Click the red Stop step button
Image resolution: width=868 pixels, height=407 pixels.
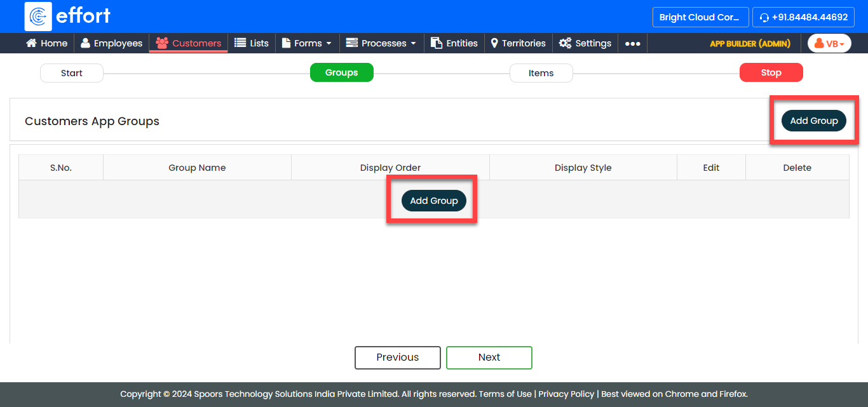771,73
